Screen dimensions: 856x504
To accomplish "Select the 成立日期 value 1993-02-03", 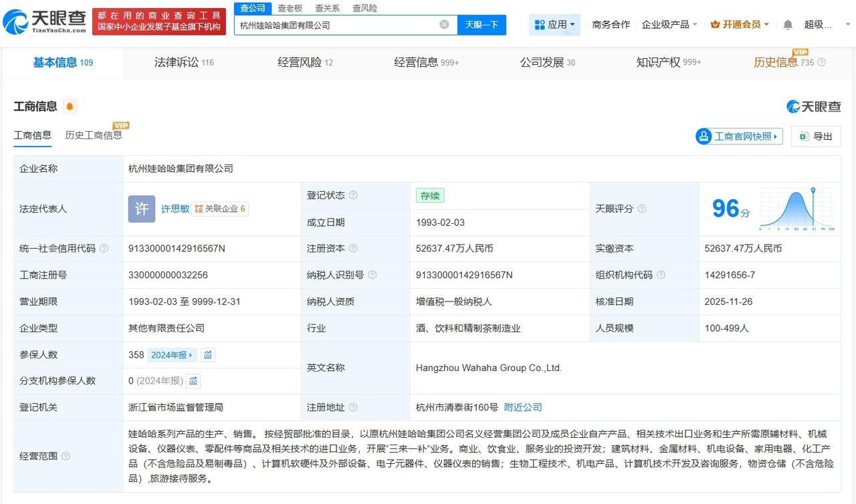I will point(440,222).
